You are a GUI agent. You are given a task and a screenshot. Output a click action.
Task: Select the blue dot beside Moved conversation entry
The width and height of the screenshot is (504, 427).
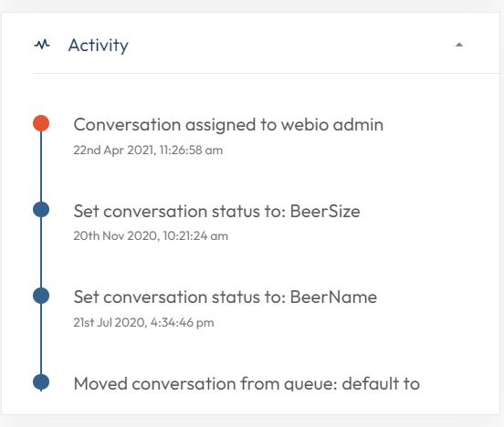tap(41, 382)
